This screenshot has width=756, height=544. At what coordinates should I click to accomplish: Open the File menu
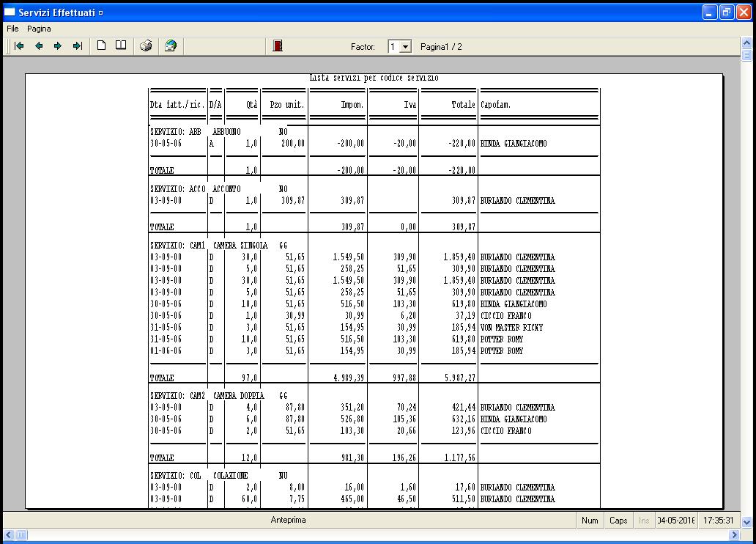12,29
